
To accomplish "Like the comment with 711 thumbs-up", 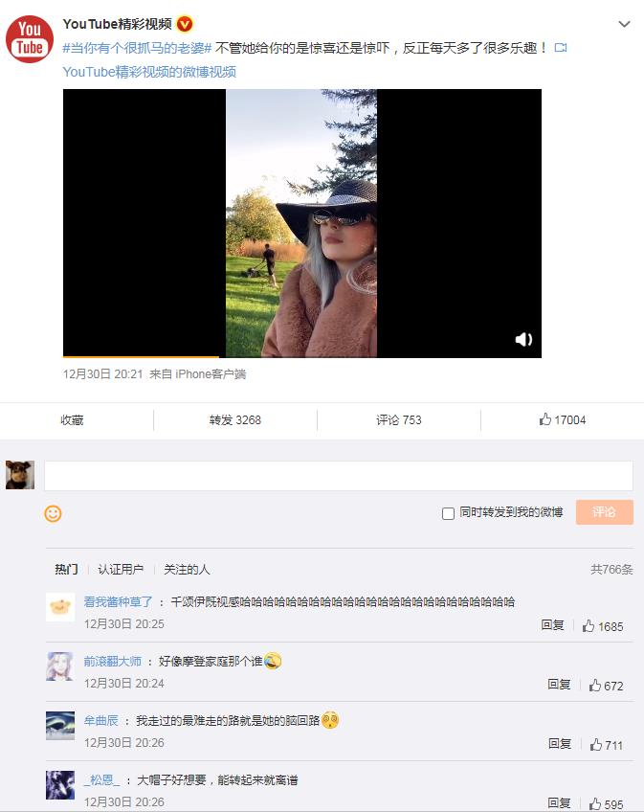I will point(606,745).
